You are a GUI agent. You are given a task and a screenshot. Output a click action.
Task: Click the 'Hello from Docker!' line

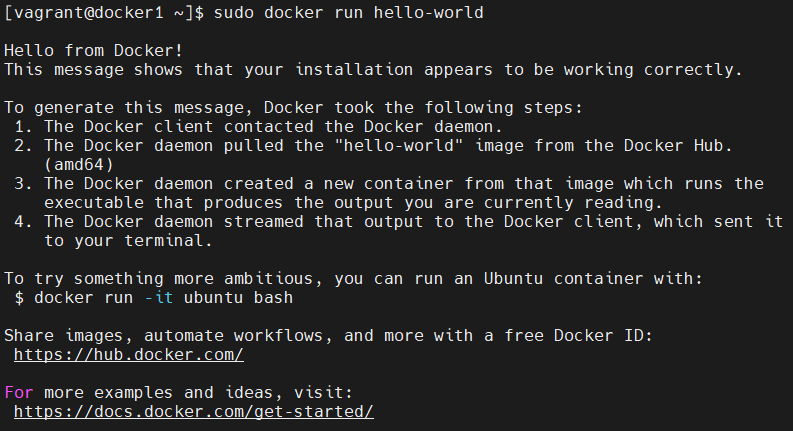[94, 51]
